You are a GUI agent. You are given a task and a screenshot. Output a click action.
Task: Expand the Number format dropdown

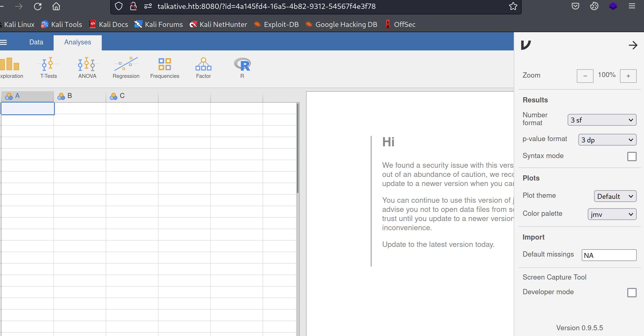click(x=602, y=120)
